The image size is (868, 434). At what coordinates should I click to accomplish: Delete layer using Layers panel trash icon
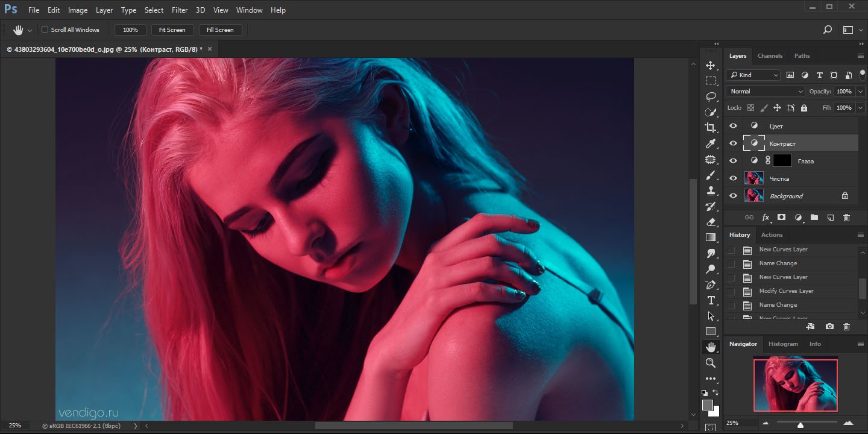(x=846, y=218)
